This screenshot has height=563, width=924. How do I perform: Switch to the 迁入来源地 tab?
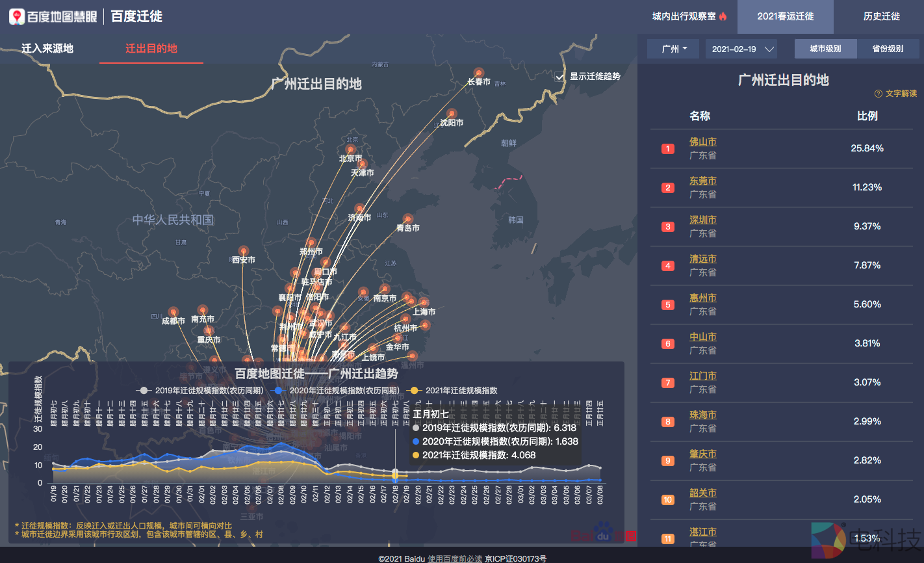point(47,49)
